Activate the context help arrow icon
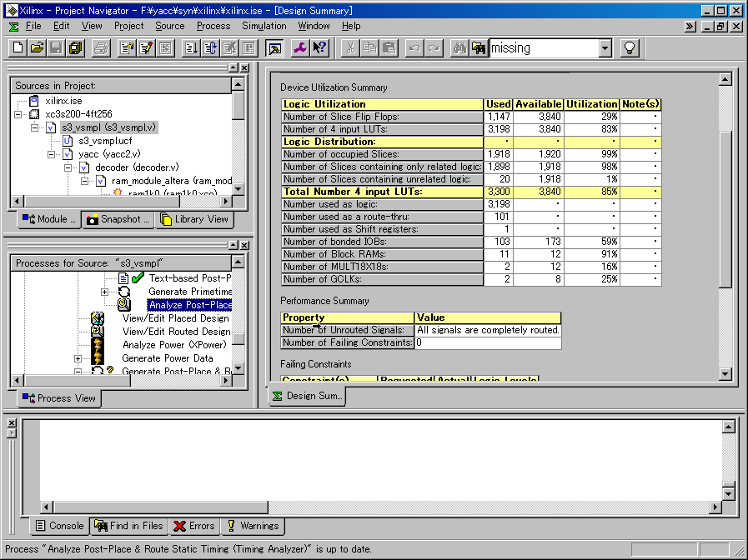Image resolution: width=748 pixels, height=560 pixels. click(320, 47)
